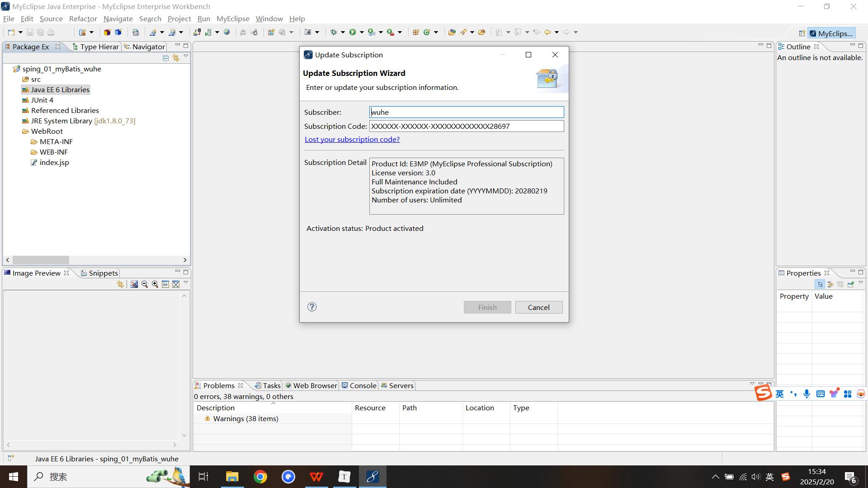This screenshot has height=488, width=868.
Task: Click Package Explorer horizontal scrollbar thumb
Action: click(41, 260)
